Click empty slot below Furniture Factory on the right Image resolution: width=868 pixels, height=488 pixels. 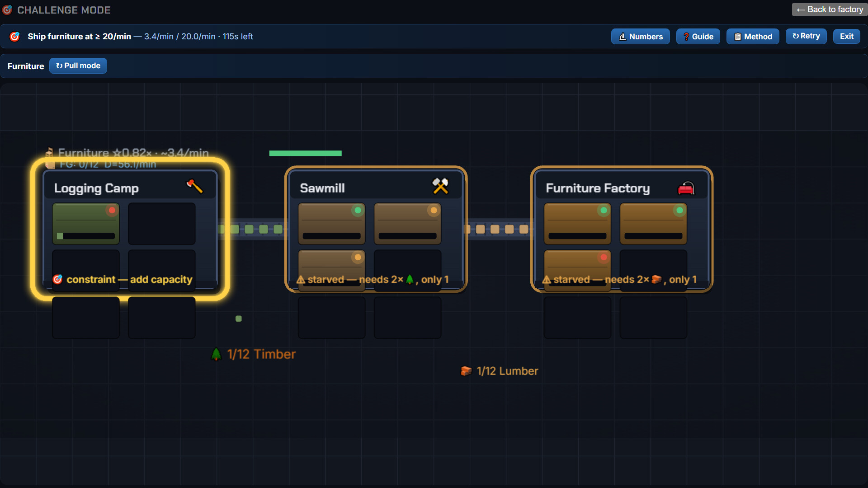coord(654,318)
